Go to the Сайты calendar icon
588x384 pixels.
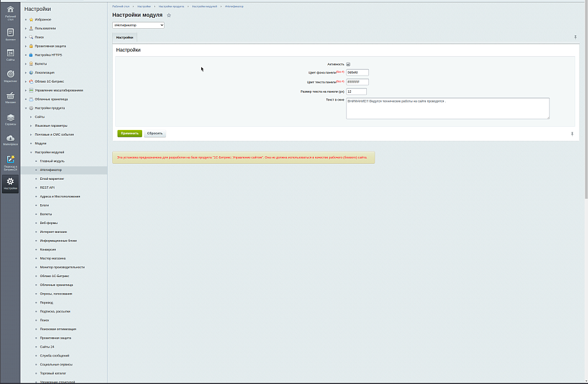click(x=10, y=54)
